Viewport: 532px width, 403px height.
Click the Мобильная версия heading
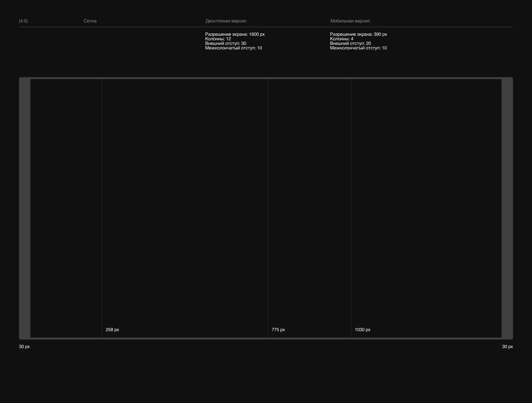point(350,21)
